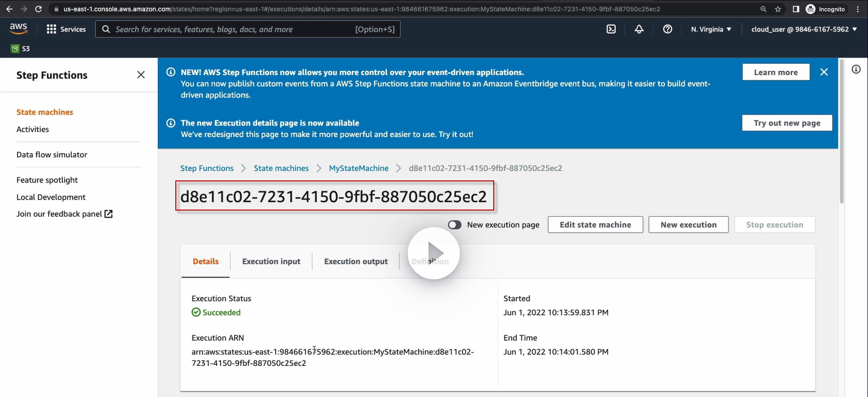Switch to the Execution output tab
This screenshot has height=397, width=868.
(x=356, y=261)
